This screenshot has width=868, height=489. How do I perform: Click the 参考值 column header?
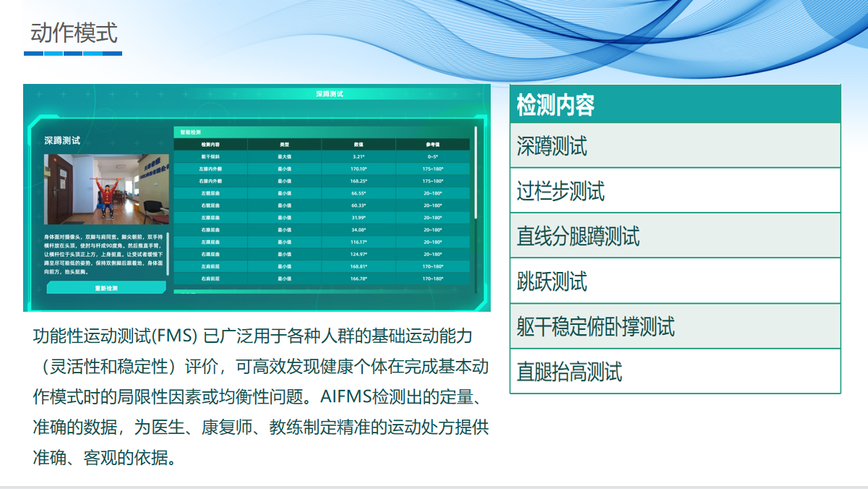tap(432, 145)
